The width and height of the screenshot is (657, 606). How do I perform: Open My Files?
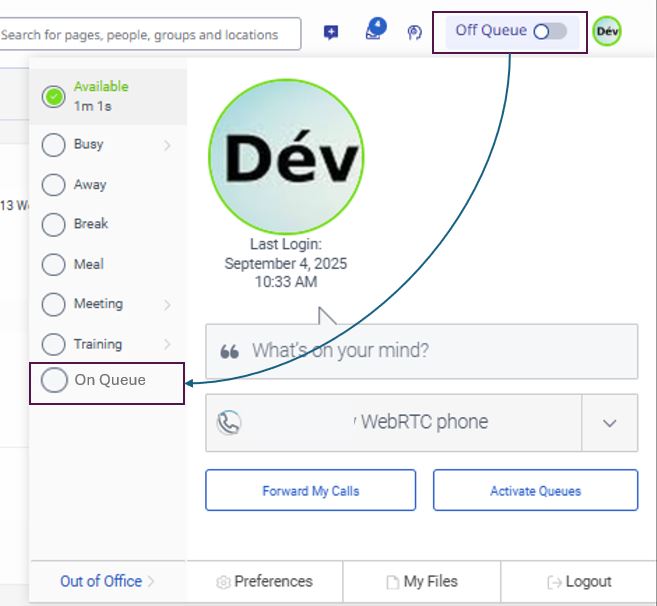422,582
